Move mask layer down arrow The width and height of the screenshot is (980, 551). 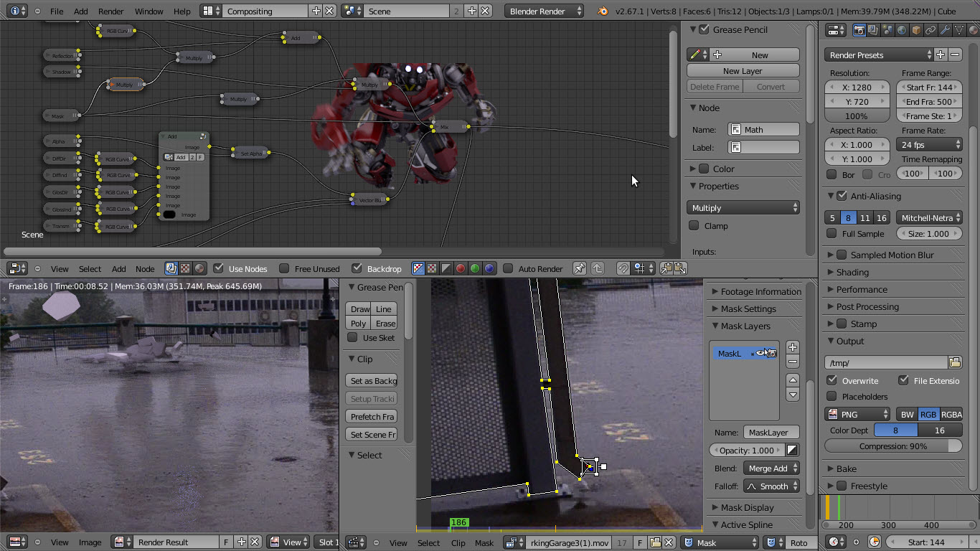point(792,394)
